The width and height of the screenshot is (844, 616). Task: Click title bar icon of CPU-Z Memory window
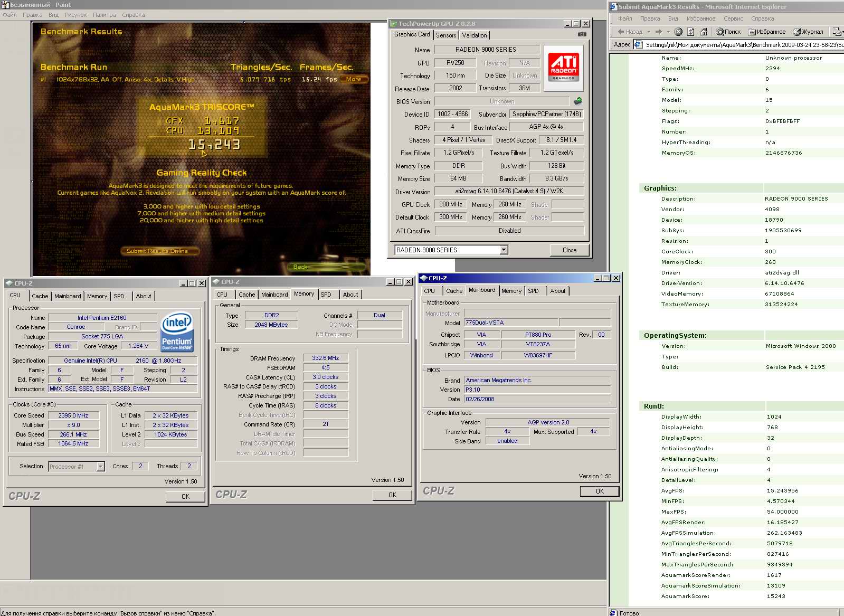tap(216, 282)
